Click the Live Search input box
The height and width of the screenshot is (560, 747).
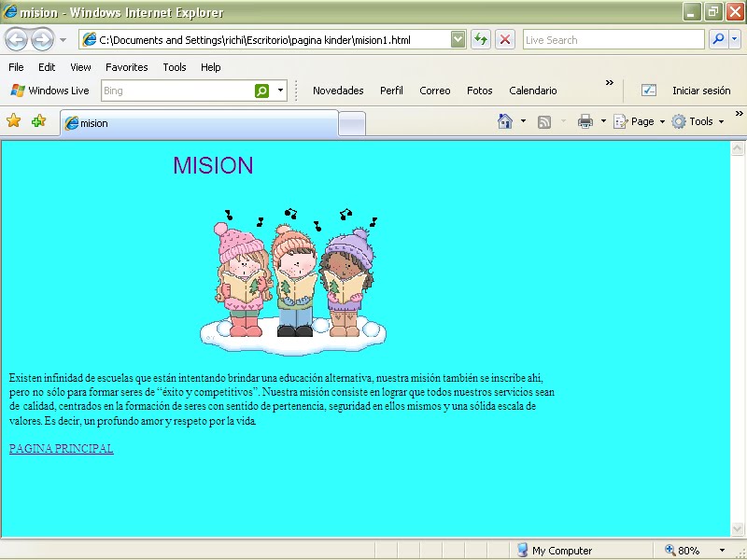point(613,40)
